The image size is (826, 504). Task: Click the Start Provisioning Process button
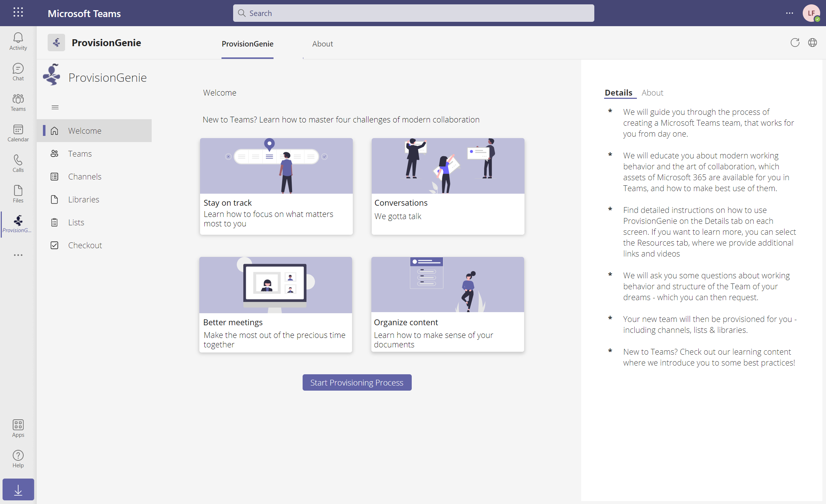click(356, 382)
